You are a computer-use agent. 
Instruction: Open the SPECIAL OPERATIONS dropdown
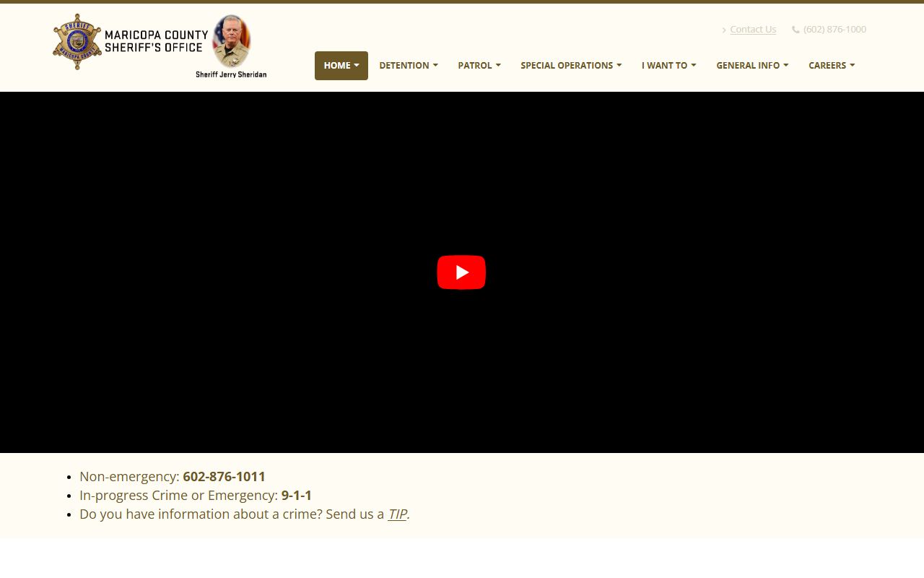pyautogui.click(x=570, y=65)
